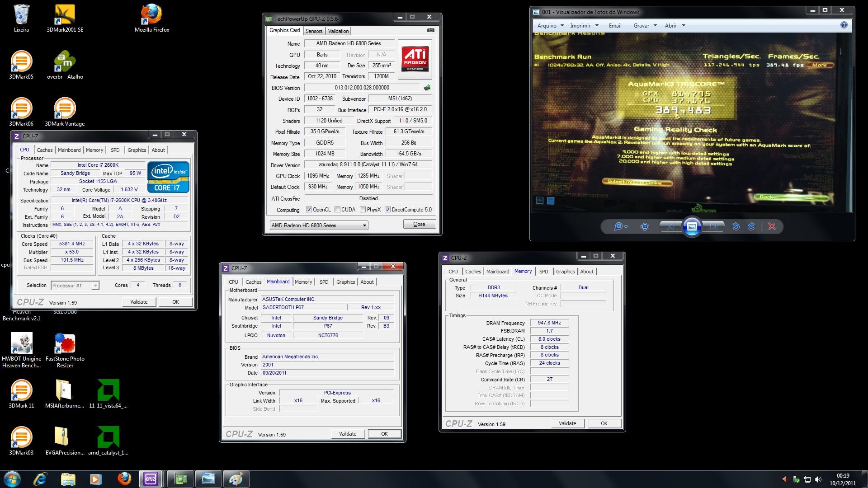Launch 3DMark05 desktop shortcut

(21, 65)
